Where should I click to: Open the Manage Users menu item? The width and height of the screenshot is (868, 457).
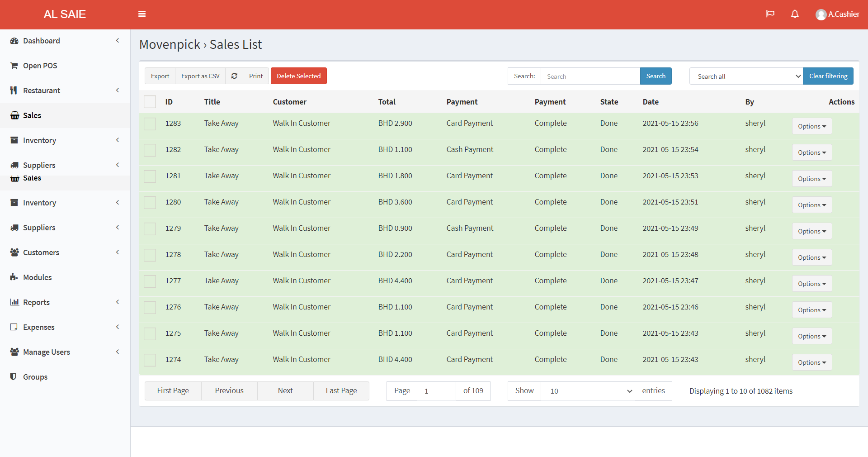pyautogui.click(x=65, y=352)
